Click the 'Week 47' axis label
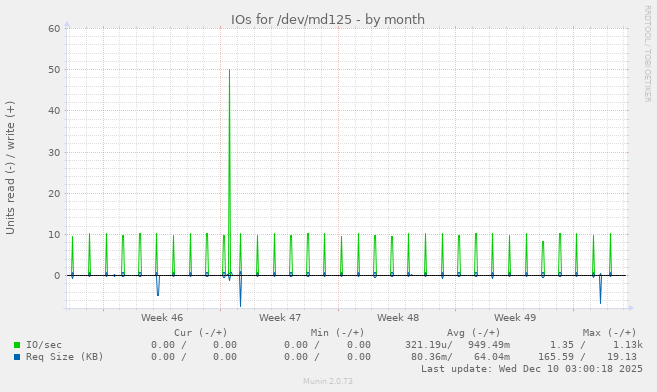The width and height of the screenshot is (657, 392). (x=280, y=318)
